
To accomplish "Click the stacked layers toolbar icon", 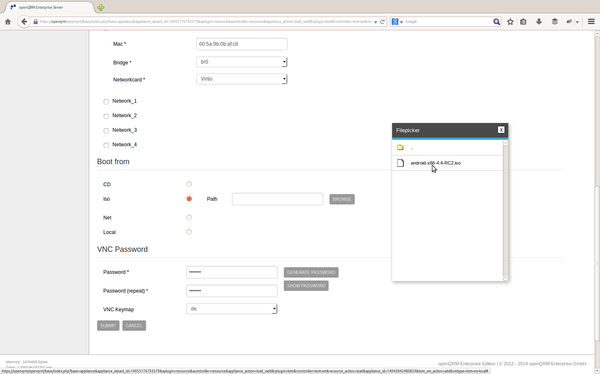I will [554, 22].
